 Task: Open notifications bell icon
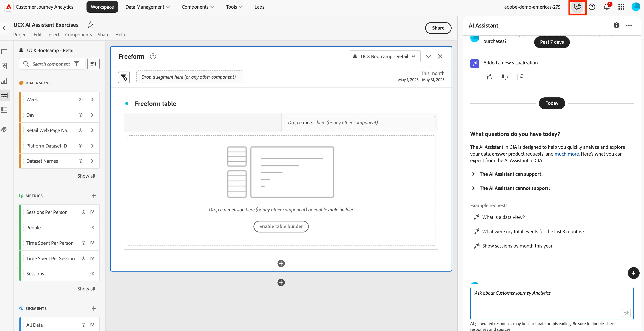point(606,7)
